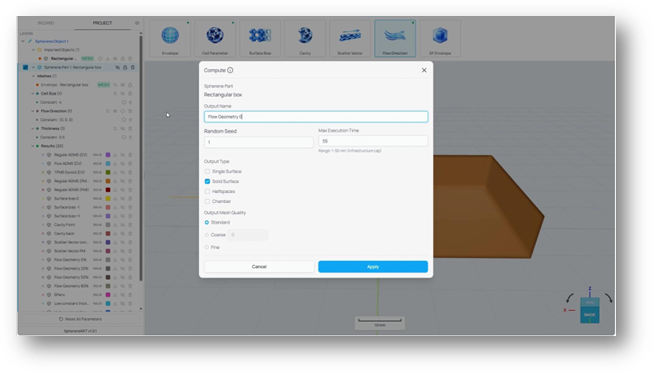Screen dimensions: 654x374
Task: Click the layers panel vertical scrollbar
Action: (141, 158)
